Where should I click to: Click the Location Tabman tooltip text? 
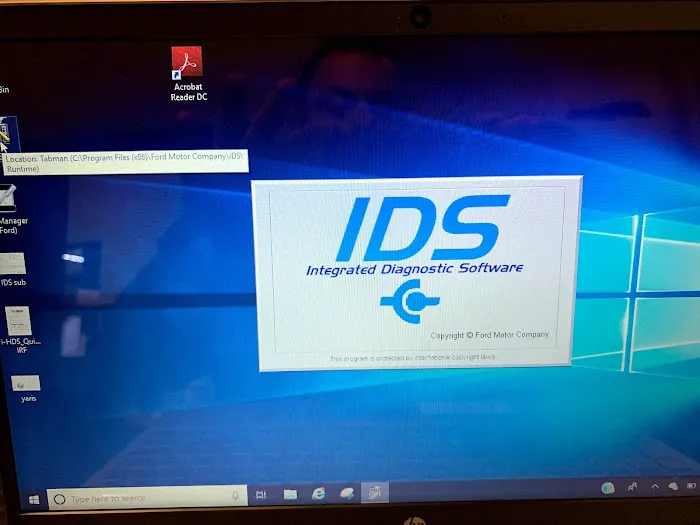coord(125,162)
